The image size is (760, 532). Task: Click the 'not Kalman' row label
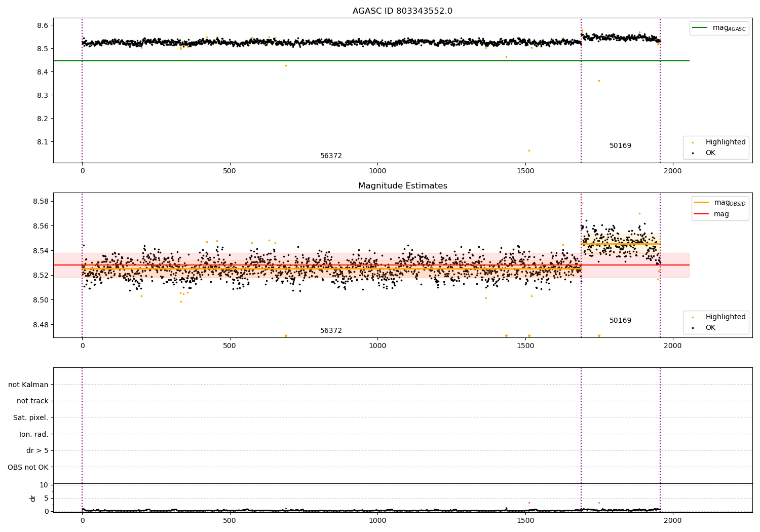[28, 385]
